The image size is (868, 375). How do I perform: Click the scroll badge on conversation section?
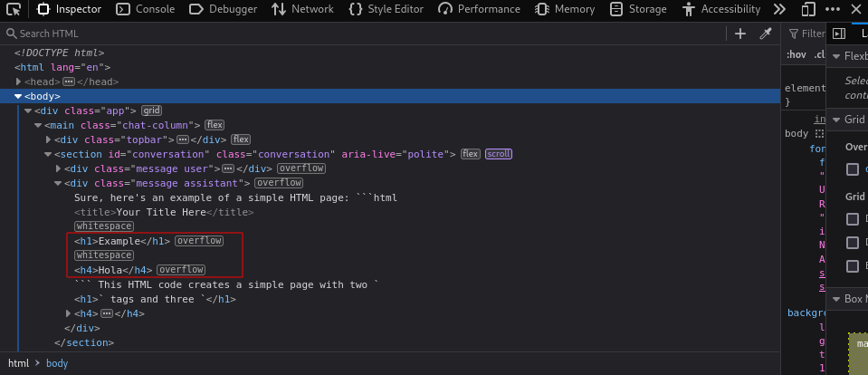pyautogui.click(x=499, y=154)
